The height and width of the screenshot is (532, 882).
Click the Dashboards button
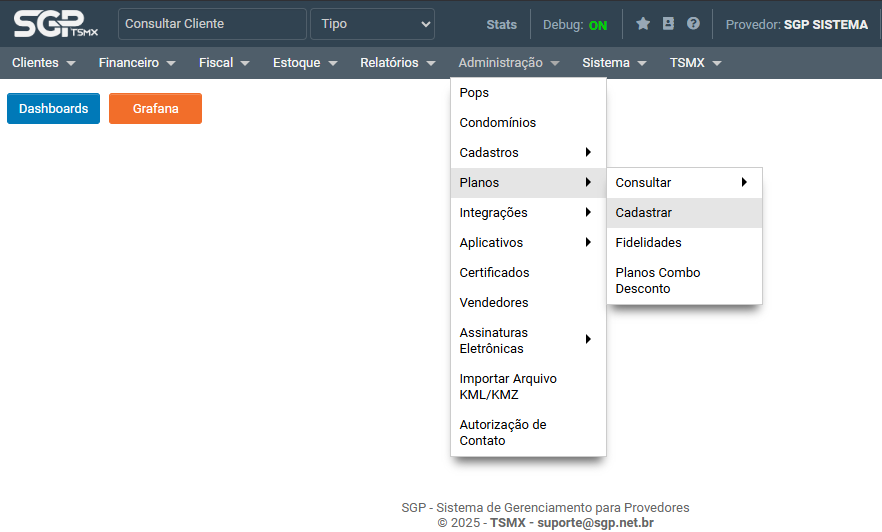pyautogui.click(x=53, y=109)
